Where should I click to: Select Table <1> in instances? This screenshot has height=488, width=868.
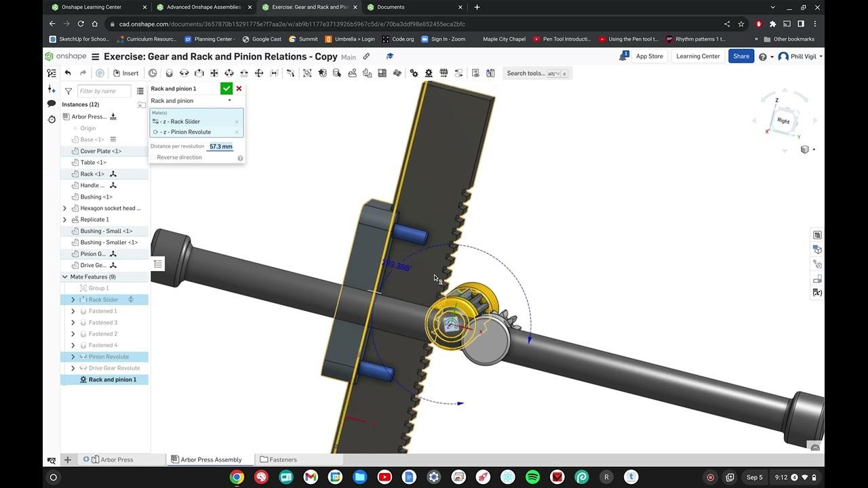[x=94, y=163]
